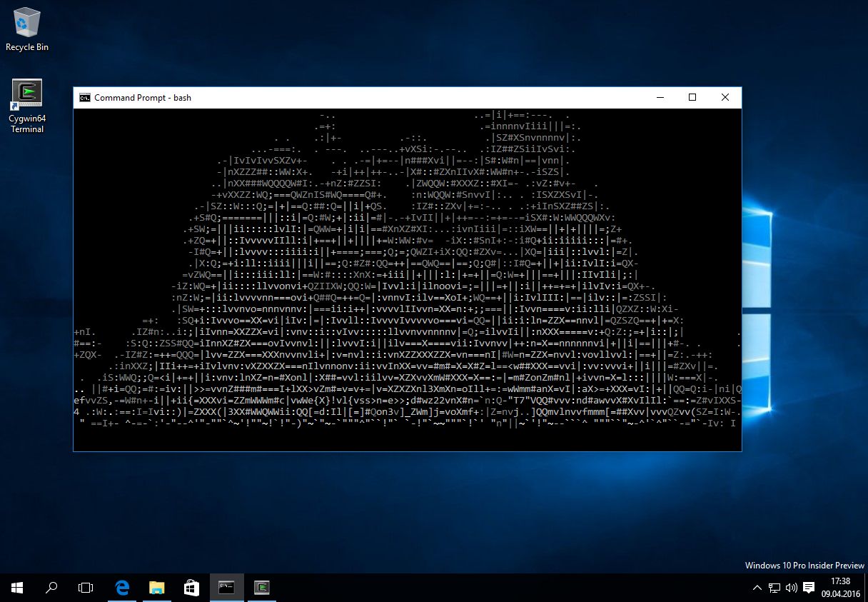Open Command Prompt window system menu icon
868x602 pixels.
tap(85, 98)
